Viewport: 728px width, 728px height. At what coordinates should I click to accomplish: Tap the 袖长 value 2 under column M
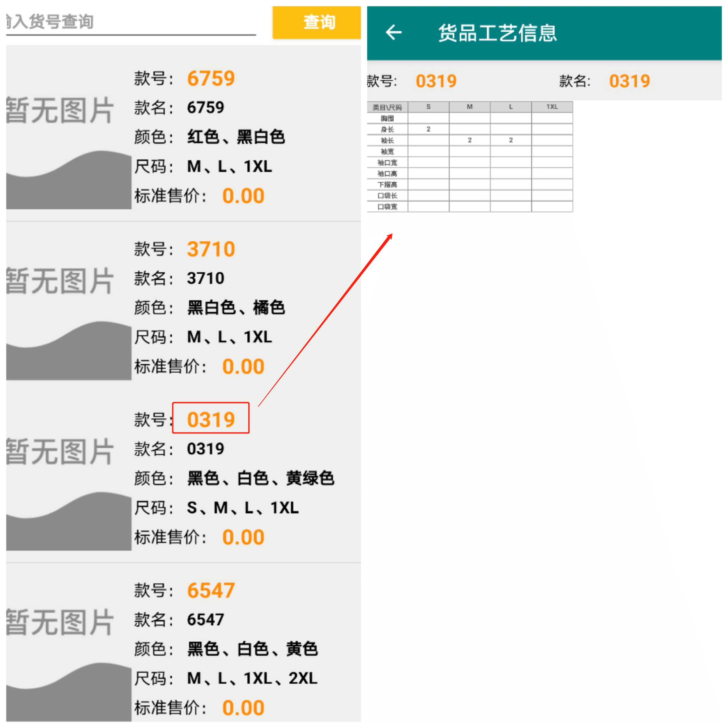[x=469, y=140]
